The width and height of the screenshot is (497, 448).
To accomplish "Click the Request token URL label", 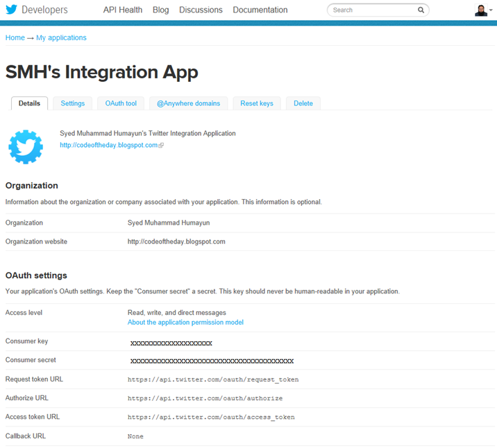I will 34,379.
